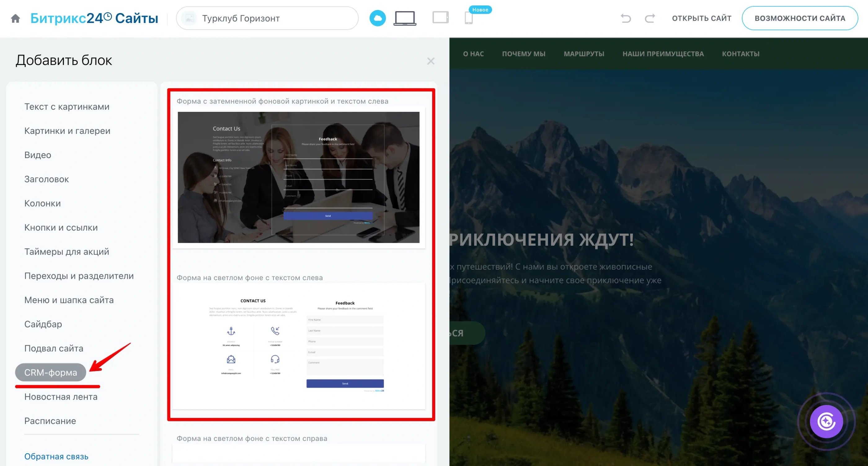This screenshot has height=466, width=868.
Task: Pick the dark background form thumbnail
Action: 299,178
